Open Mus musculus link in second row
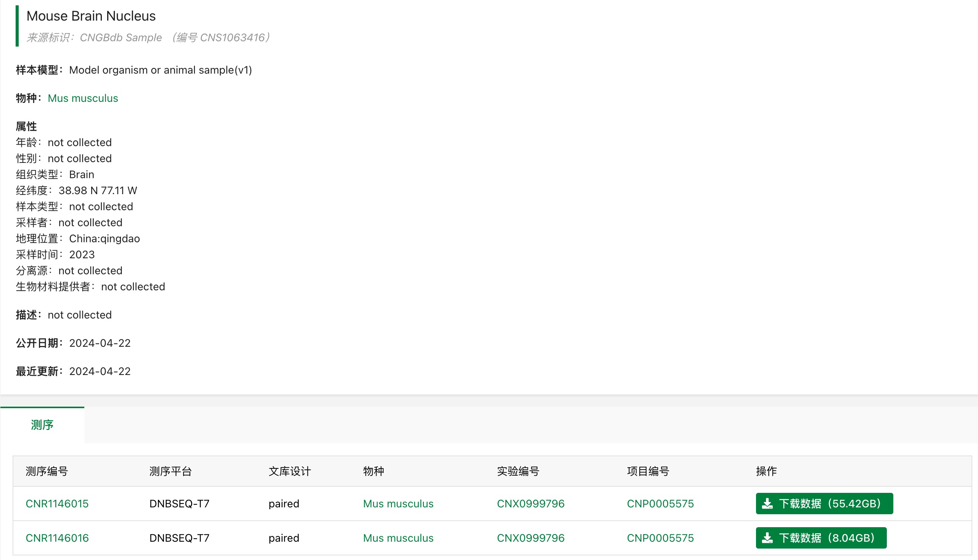Viewport: 978px width, 560px height. click(398, 538)
